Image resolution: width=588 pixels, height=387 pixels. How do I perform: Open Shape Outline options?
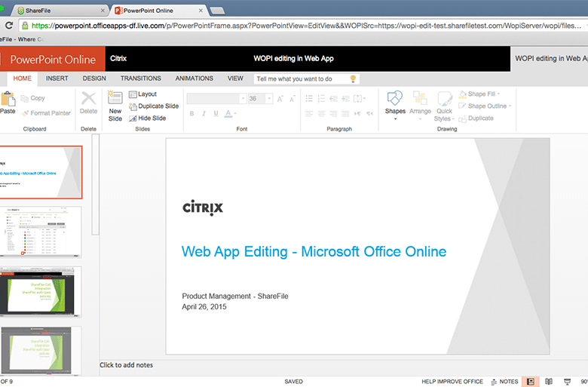485,106
